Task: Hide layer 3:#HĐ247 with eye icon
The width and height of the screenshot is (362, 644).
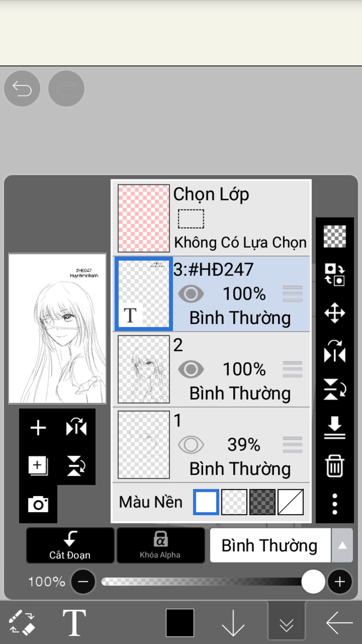Action: pyautogui.click(x=191, y=294)
